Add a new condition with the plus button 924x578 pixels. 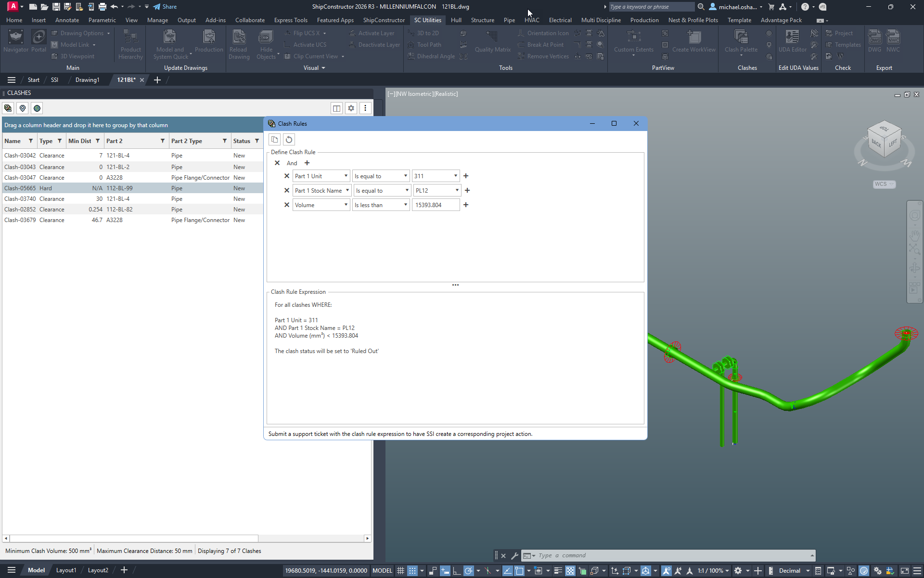(307, 163)
